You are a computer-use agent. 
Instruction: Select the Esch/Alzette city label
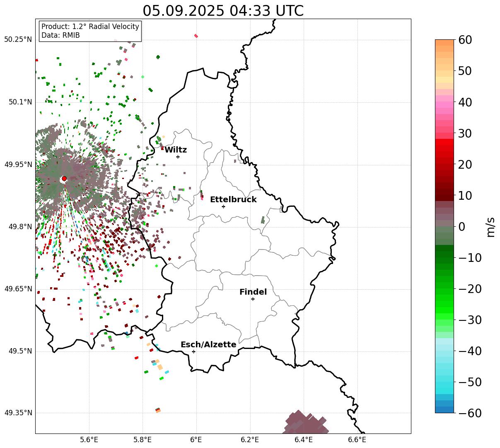pos(208,344)
